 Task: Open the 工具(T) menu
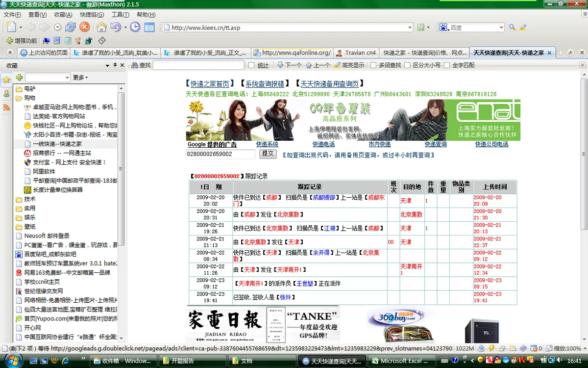121,15
